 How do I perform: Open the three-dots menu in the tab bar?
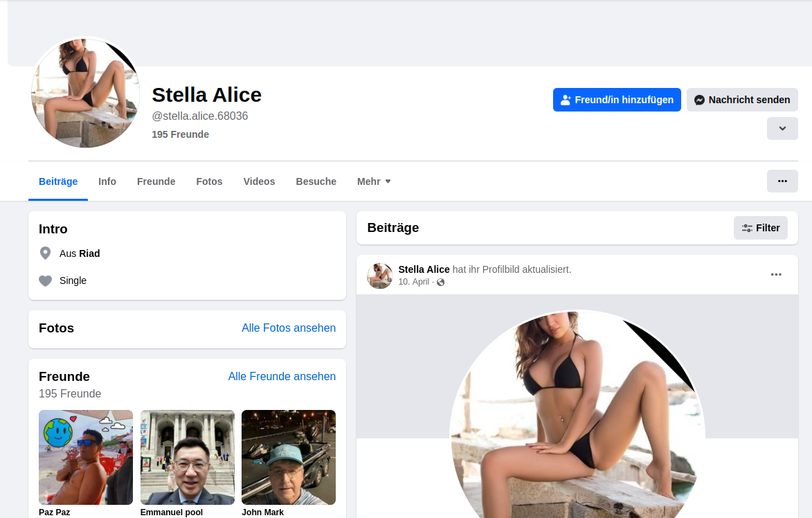(x=782, y=181)
